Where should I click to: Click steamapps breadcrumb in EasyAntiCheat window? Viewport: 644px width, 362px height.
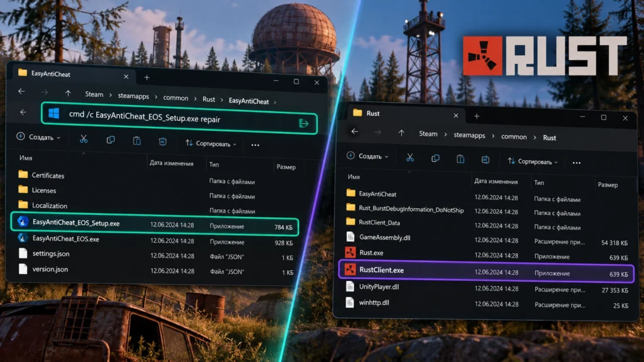pyautogui.click(x=133, y=96)
